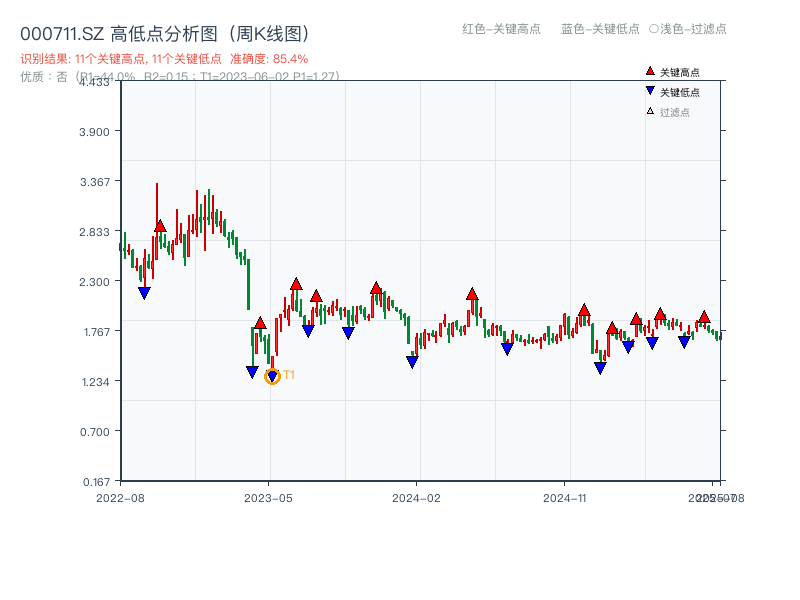Click the 1.234 y-axis label
The height and width of the screenshot is (600, 800).
(x=95, y=382)
